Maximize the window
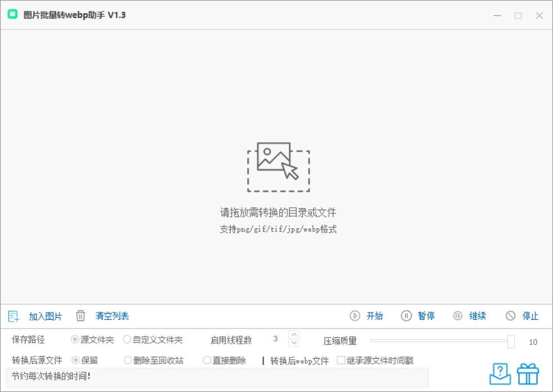Viewport: 553px width, 392px height. (x=518, y=16)
